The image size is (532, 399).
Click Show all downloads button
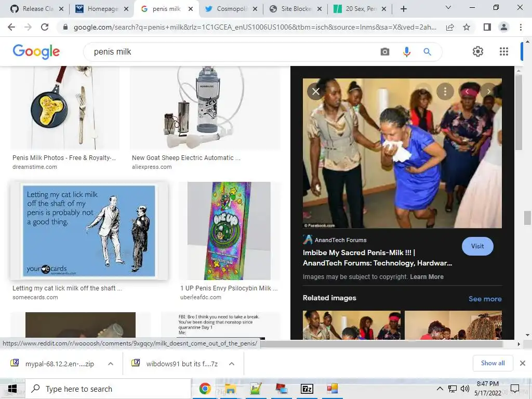pos(493,363)
